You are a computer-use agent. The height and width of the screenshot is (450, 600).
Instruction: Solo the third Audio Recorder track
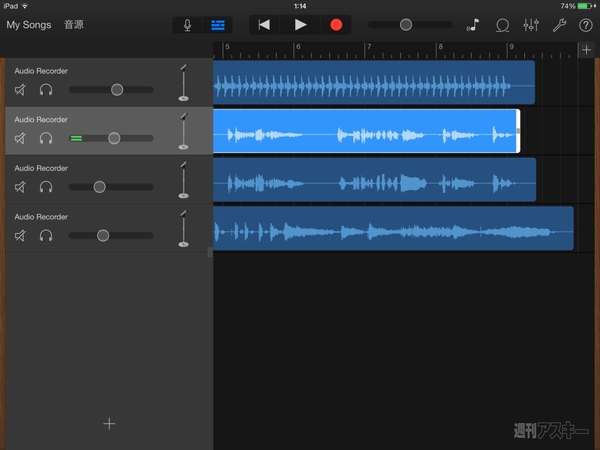point(46,187)
